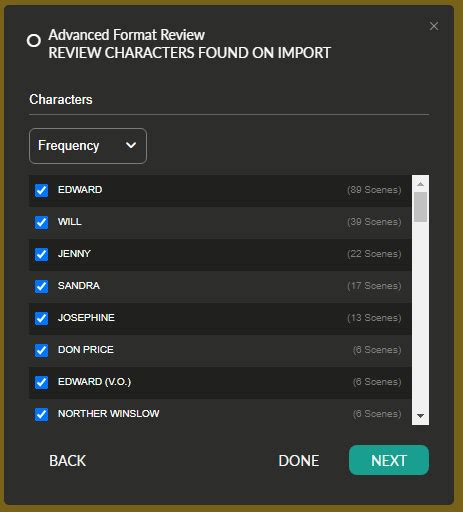The width and height of the screenshot is (463, 512).
Task: Click the circle icon beside Advanced Format Review
Action: [34, 41]
